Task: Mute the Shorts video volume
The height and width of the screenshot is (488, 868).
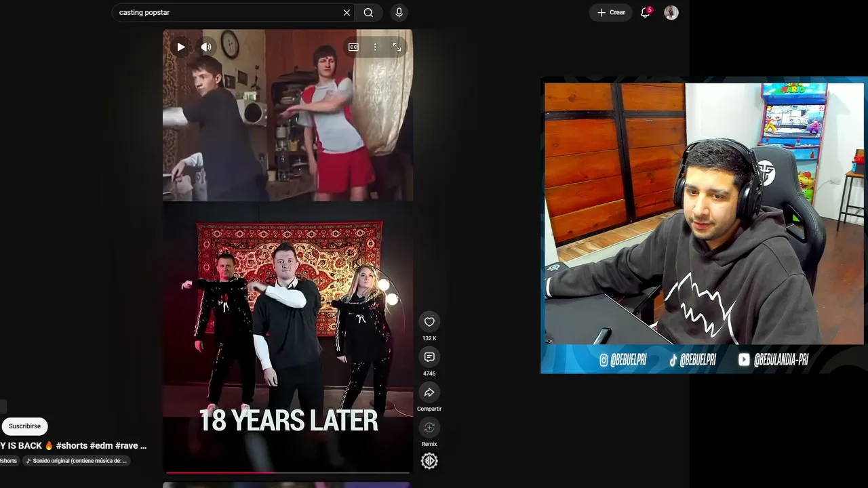Action: 206,47
